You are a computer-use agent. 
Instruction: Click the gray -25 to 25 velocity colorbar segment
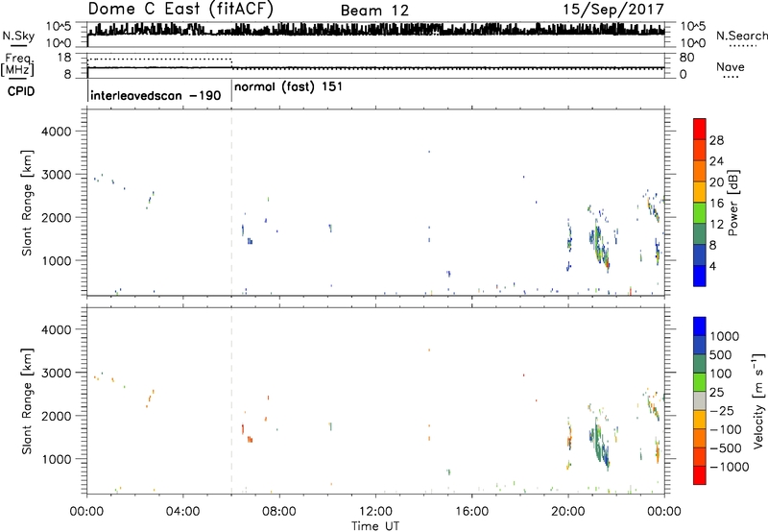pyautogui.click(x=700, y=400)
